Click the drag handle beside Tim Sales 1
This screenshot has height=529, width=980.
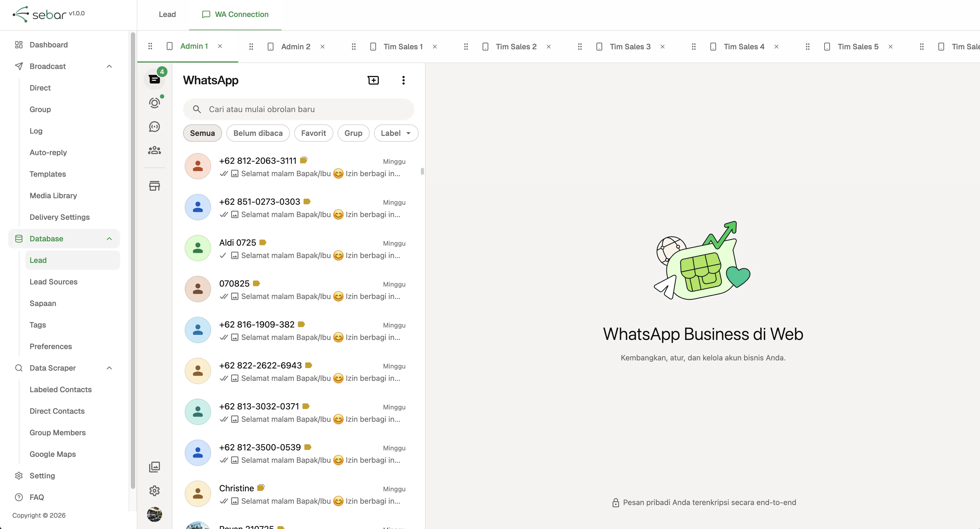point(354,46)
